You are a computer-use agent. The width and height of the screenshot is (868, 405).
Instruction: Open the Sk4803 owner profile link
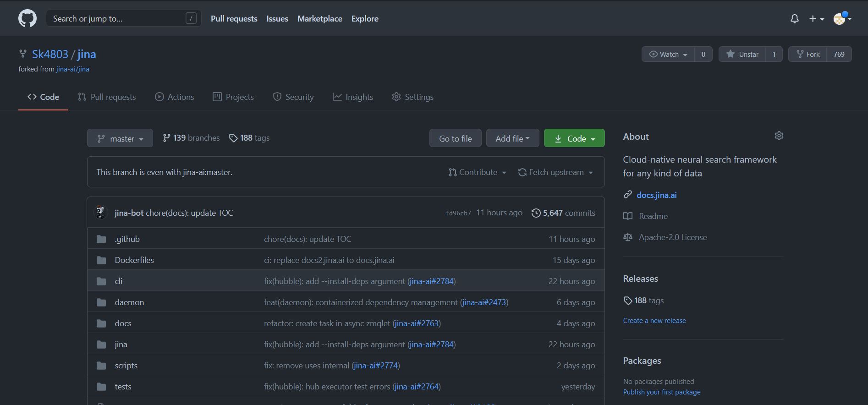[50, 54]
